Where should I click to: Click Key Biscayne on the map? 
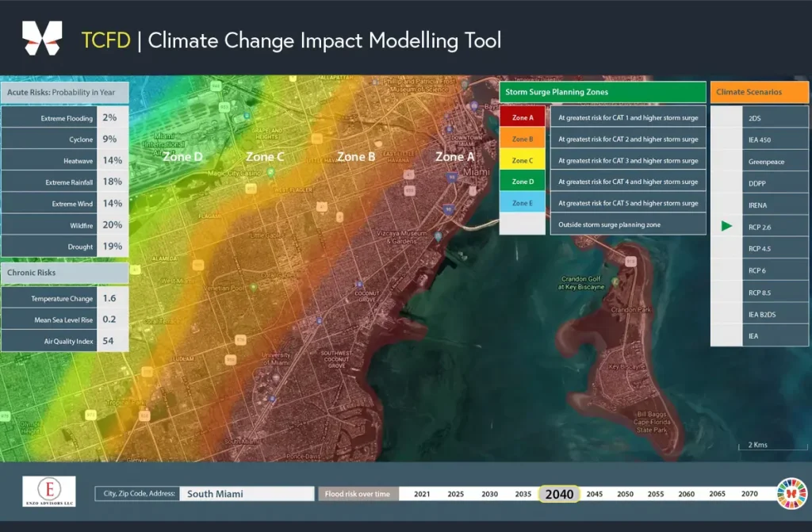626,366
